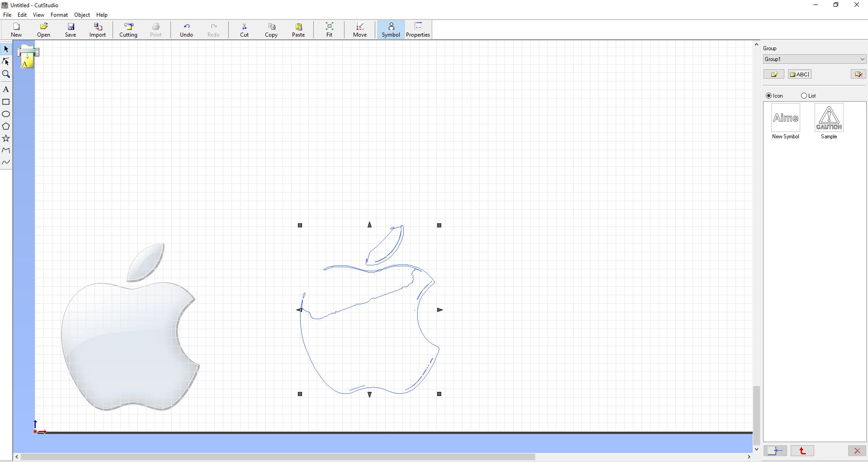The image size is (868, 462).
Task: Click the bottom-right selection handle
Action: pos(439,394)
